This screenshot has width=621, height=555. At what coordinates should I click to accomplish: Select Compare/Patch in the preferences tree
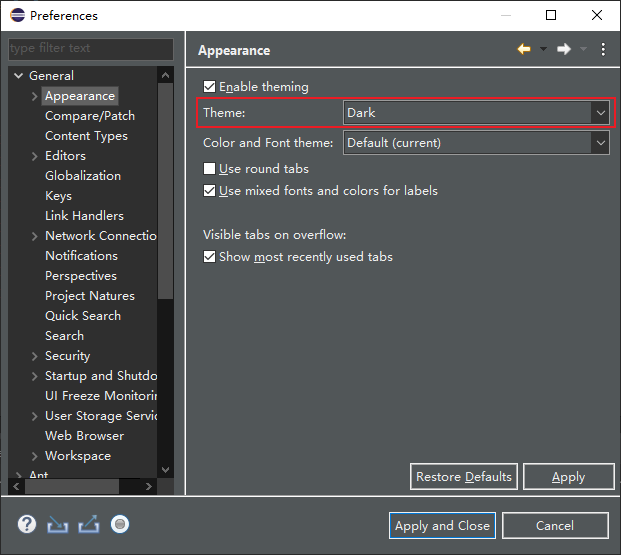90,116
